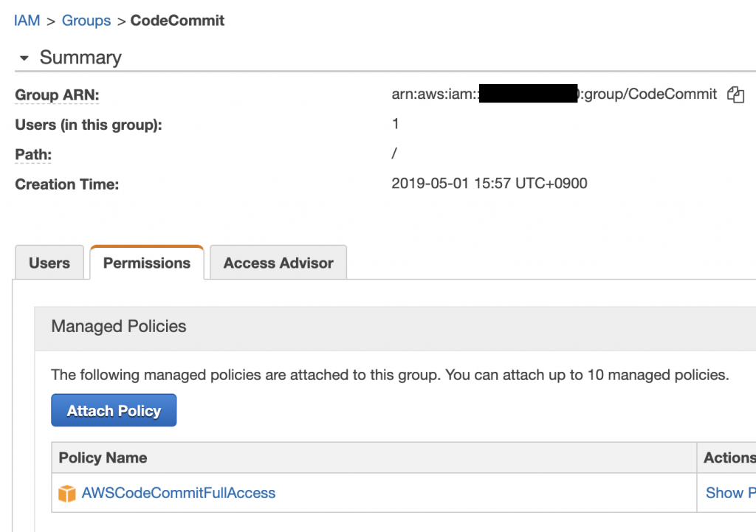Open the Groups breadcrumb link
This screenshot has height=532, width=756.
click(x=86, y=21)
